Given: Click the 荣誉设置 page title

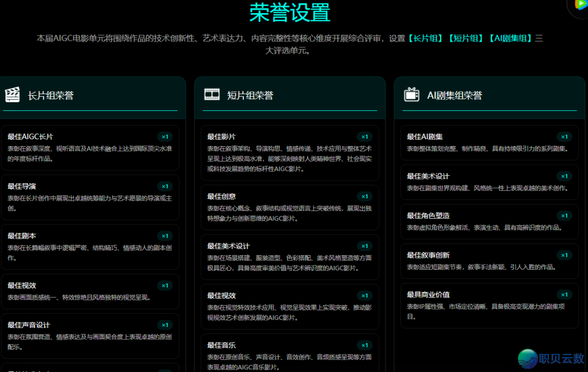Looking at the screenshot, I should (289, 12).
